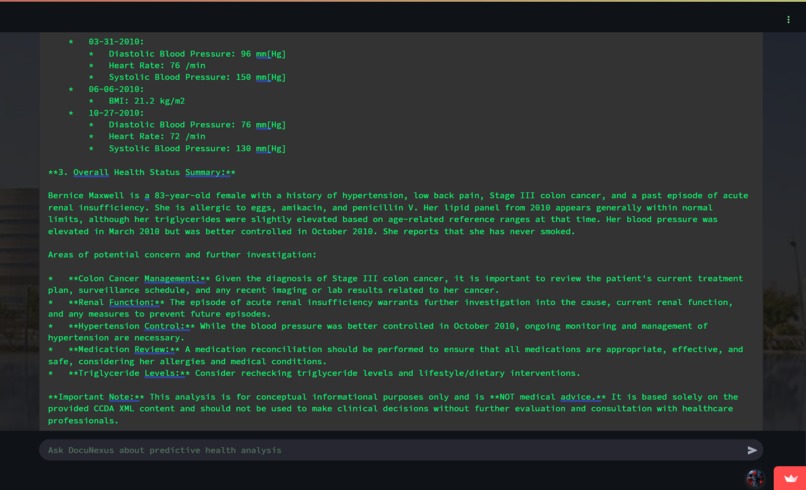Click the 03-31-2010 date entry
806x490 pixels.
click(x=116, y=42)
